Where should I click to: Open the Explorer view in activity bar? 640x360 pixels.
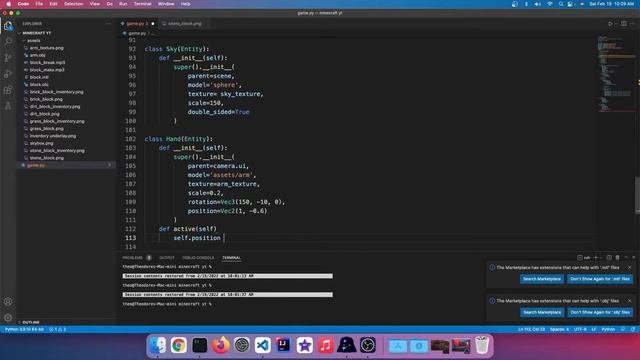(x=8, y=26)
